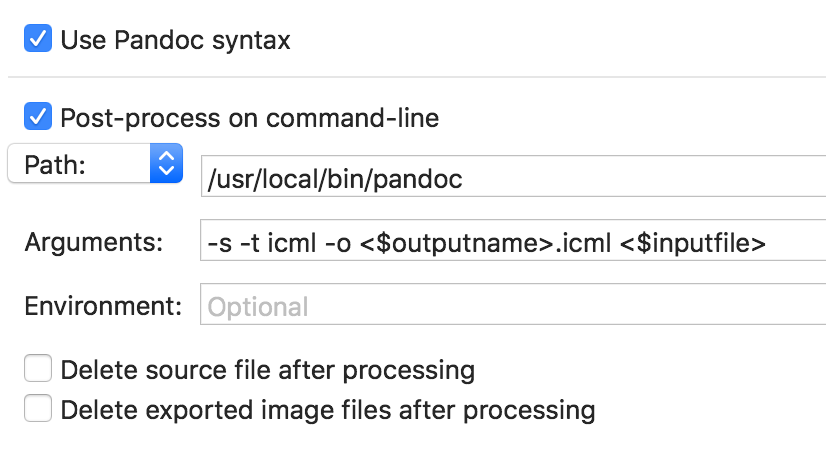826x460 pixels.
Task: Focus the /usr/local/bin/pandoc path field
Action: (513, 176)
